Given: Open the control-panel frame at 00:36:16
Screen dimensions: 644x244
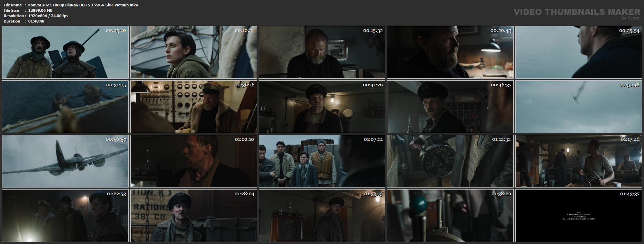Looking at the screenshot, I should point(194,107).
